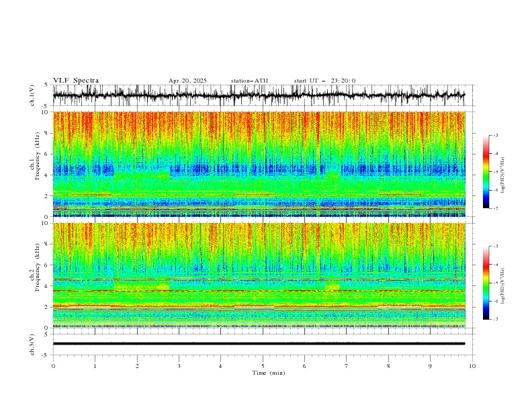This screenshot has height=411, width=532.
Task: Click the ch.1 PSD color scale bar
Action: 486,172
